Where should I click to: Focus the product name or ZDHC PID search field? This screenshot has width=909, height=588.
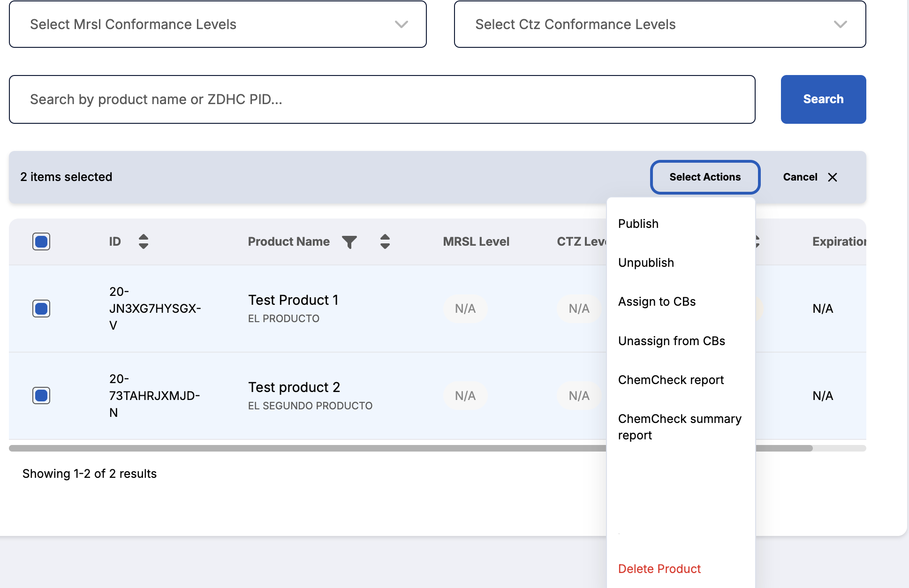[382, 99]
